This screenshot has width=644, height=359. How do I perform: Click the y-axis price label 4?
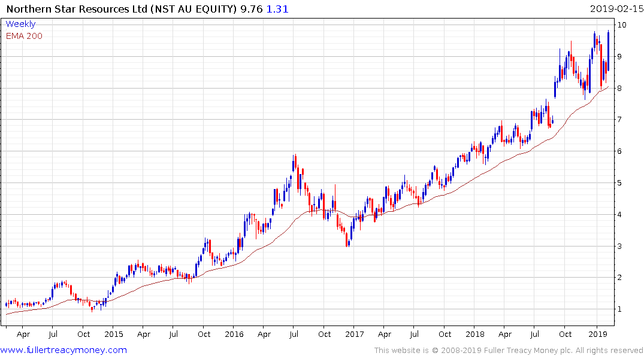[x=620, y=214]
